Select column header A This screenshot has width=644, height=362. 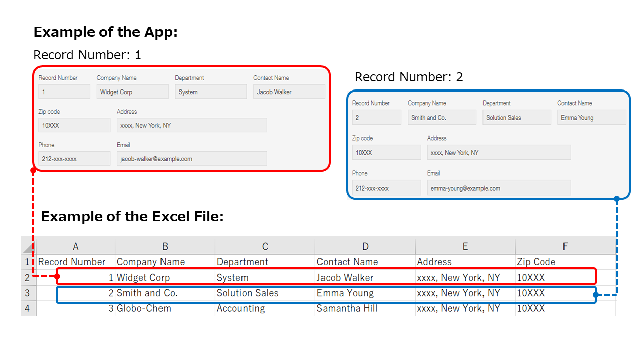[x=75, y=246]
